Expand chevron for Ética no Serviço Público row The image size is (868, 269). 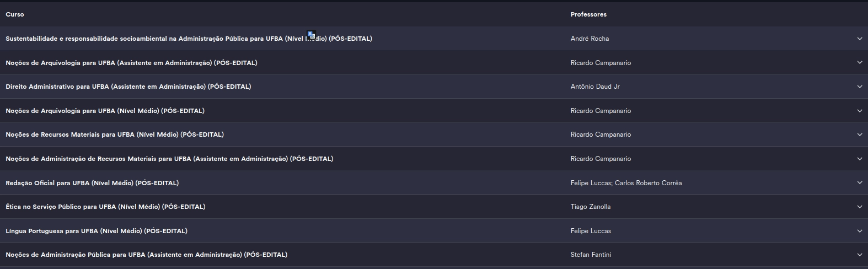[x=859, y=207]
